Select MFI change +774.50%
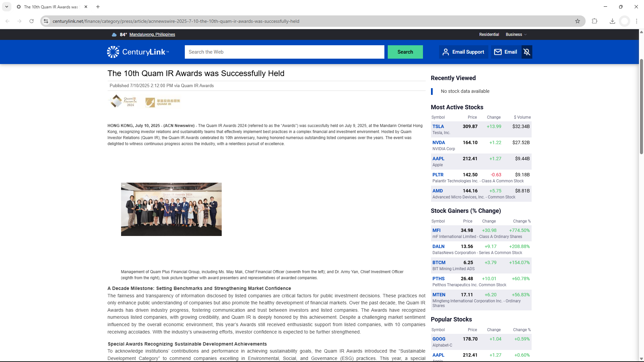Screen dimensions: 644x362 click(x=519, y=230)
